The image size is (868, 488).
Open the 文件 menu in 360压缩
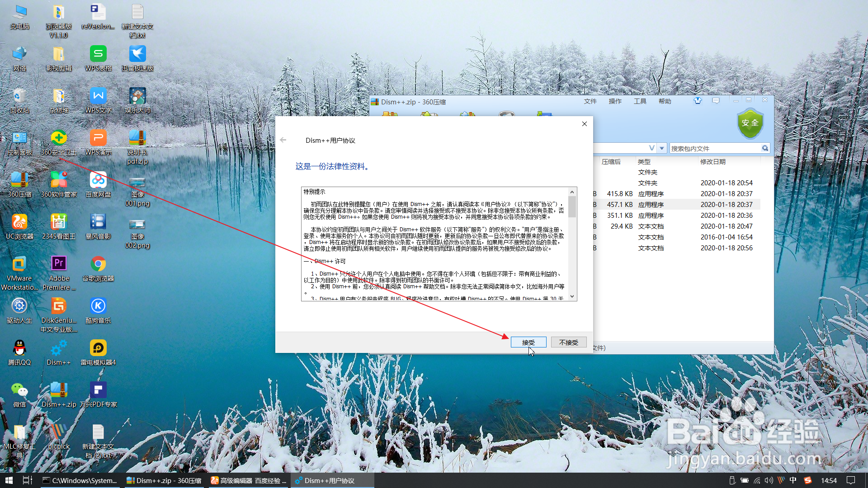(590, 101)
